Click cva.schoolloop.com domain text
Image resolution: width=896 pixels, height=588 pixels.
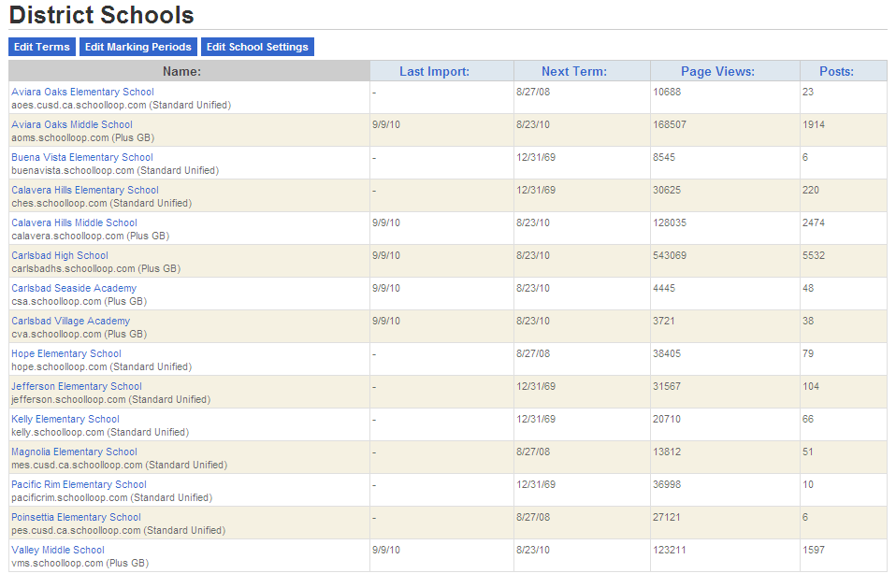[x=56, y=334]
